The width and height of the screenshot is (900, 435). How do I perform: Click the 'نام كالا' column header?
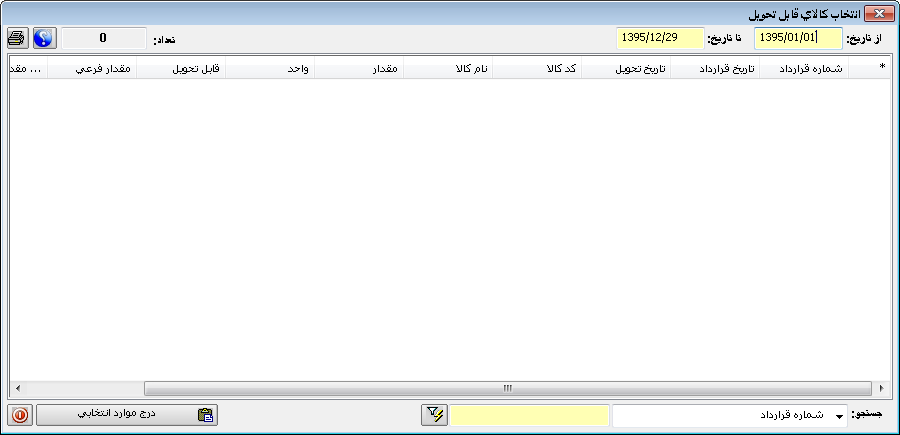click(x=448, y=67)
